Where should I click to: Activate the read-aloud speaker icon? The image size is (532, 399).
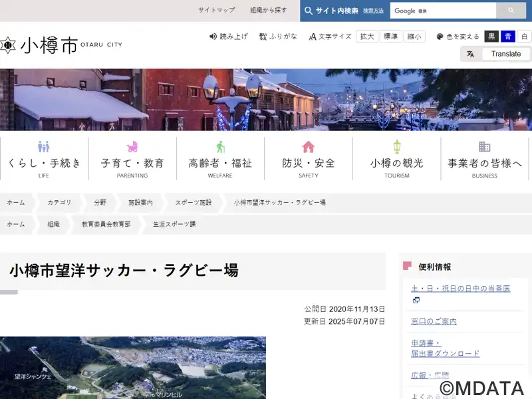tap(213, 37)
